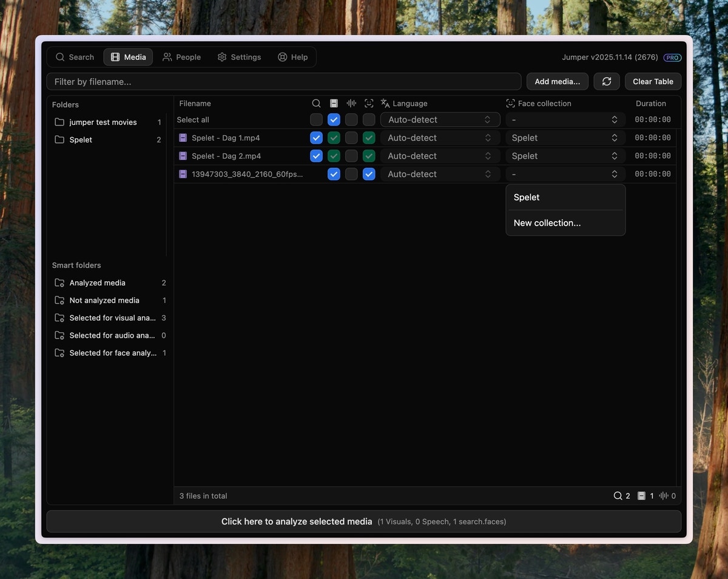
Task: Click the Filter by filename input field
Action: (283, 82)
